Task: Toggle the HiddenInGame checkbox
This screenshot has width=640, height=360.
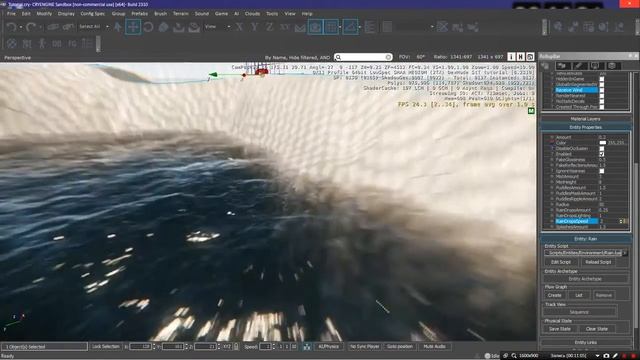Action: coord(602,79)
